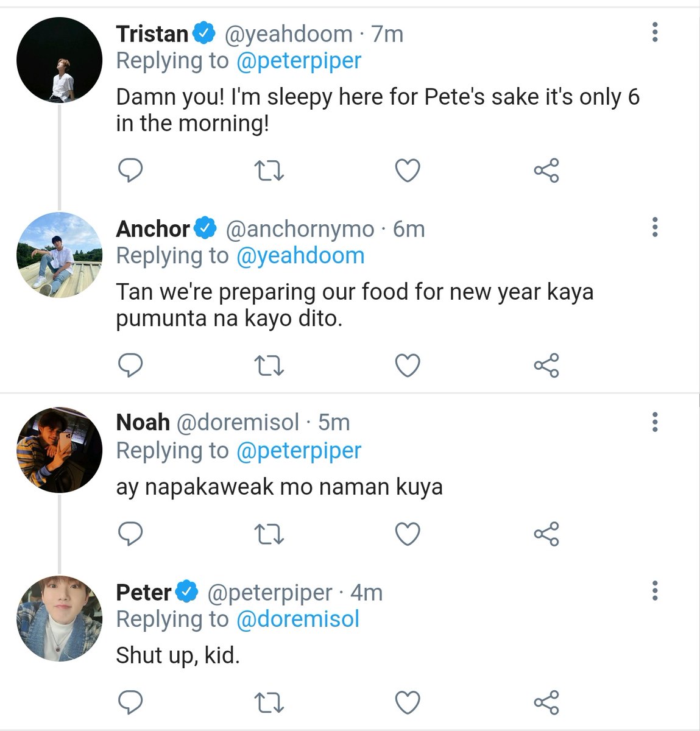This screenshot has width=700, height=731.
Task: Like Anchor's tweet
Action: tap(408, 365)
